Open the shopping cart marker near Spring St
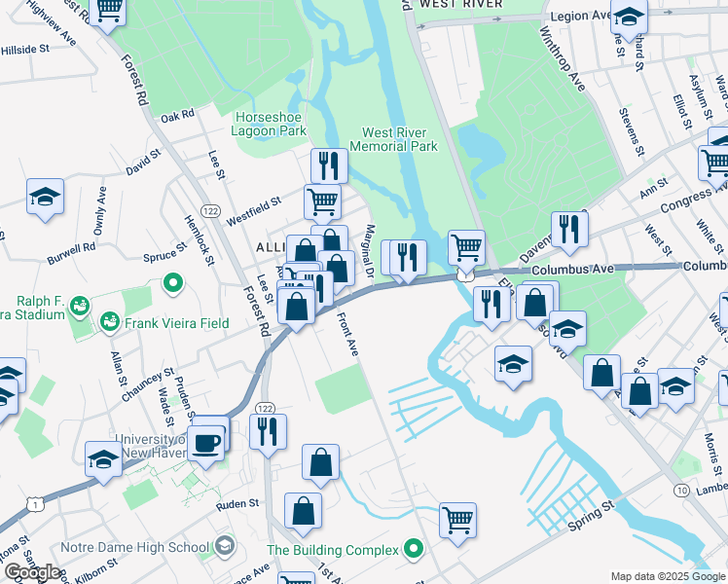728x584 pixels. tap(457, 521)
